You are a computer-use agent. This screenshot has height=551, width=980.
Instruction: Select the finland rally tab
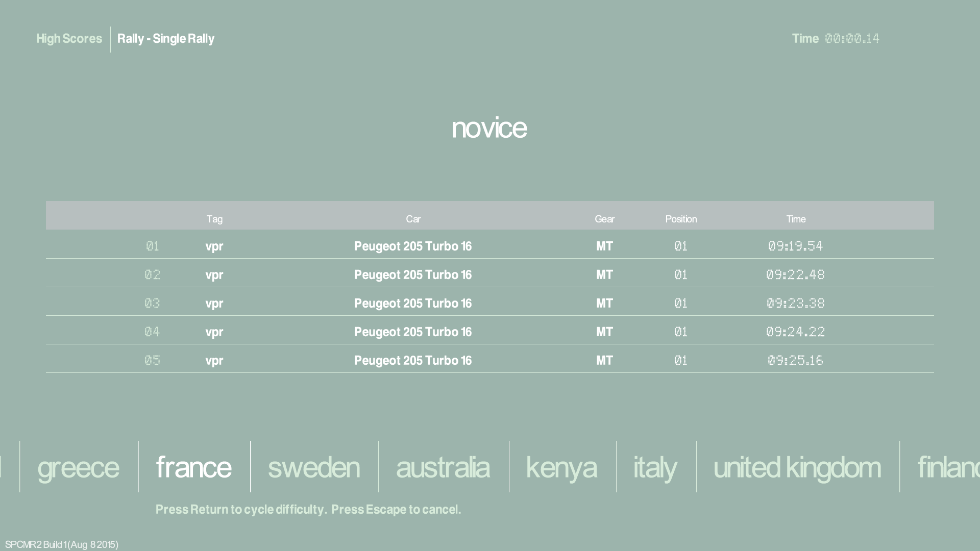click(947, 467)
